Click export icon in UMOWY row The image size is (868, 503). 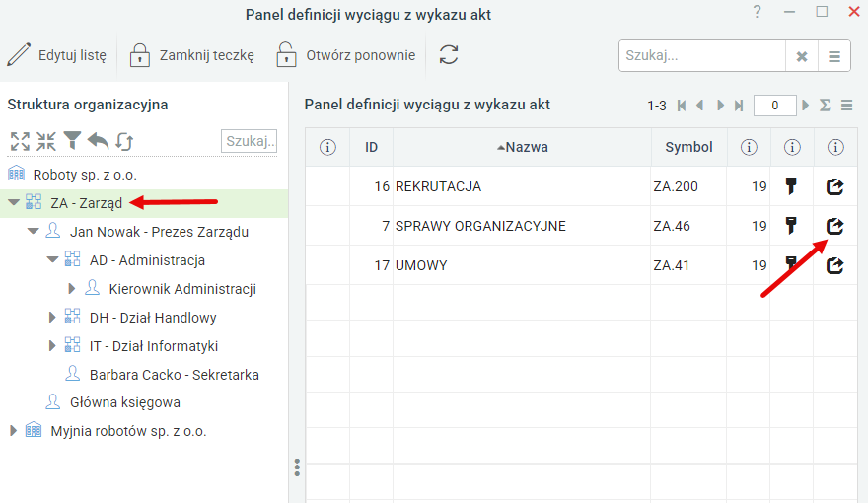(834, 265)
